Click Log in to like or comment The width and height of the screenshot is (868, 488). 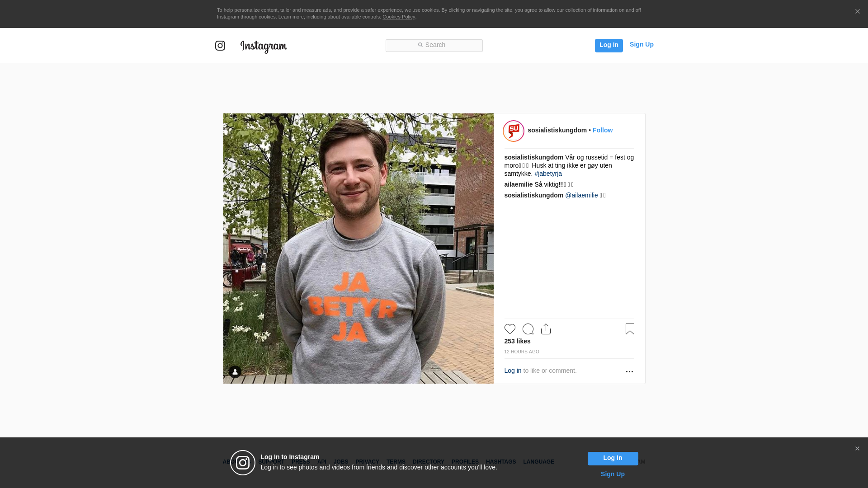click(x=513, y=371)
